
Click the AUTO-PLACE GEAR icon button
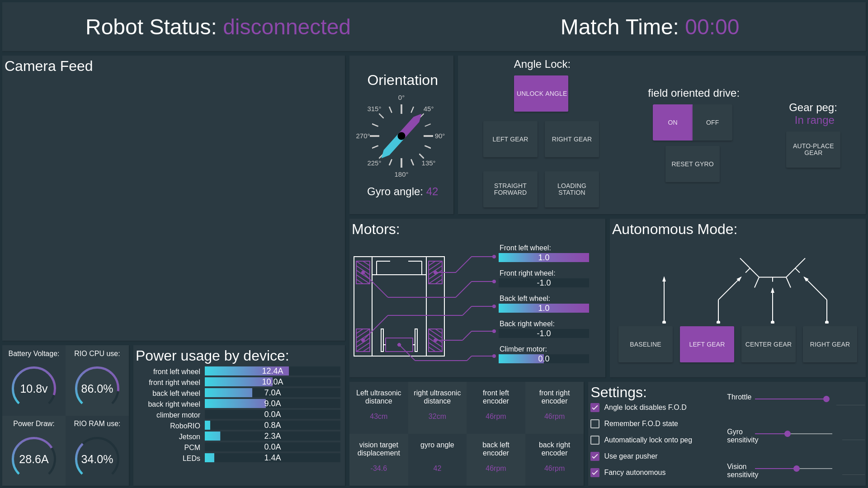(813, 149)
